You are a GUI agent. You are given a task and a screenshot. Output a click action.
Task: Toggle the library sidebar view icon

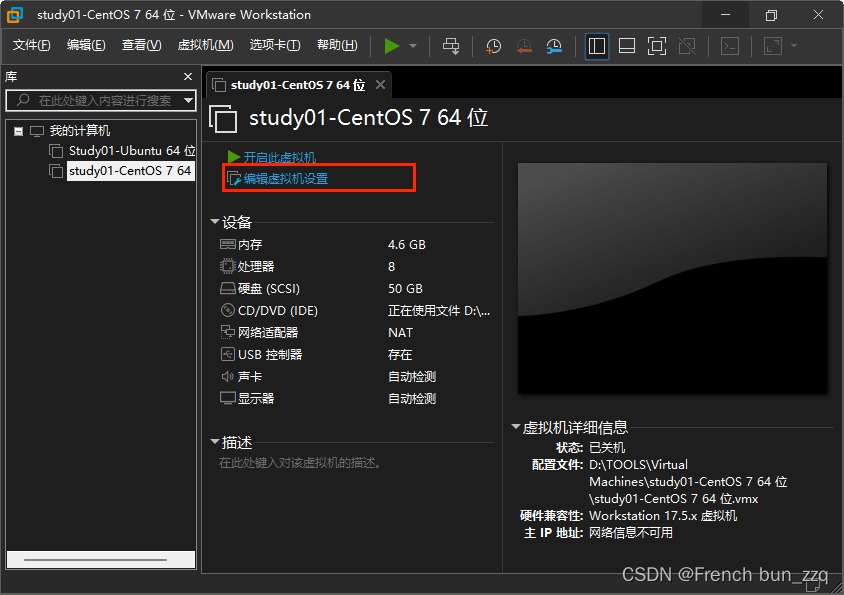point(596,46)
